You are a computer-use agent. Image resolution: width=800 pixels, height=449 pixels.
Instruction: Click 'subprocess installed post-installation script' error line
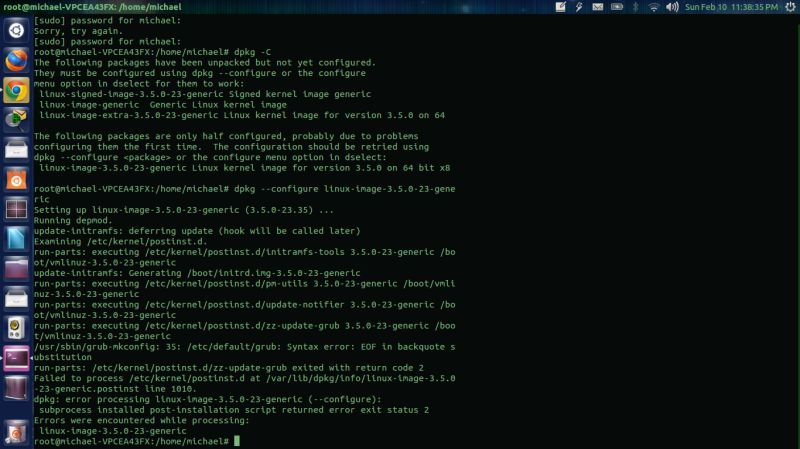pyautogui.click(x=234, y=410)
